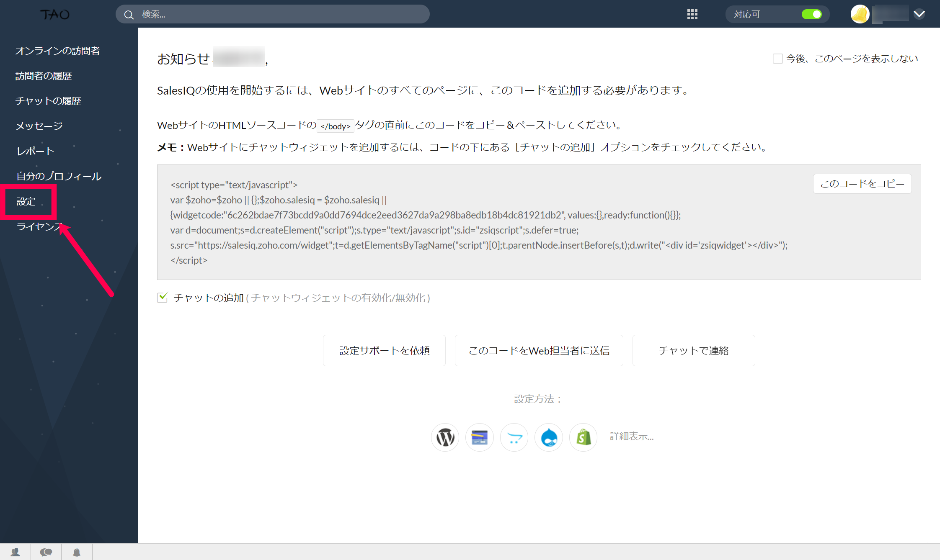Open オンラインの訪問者 in sidebar
The width and height of the screenshot is (945, 560).
57,51
